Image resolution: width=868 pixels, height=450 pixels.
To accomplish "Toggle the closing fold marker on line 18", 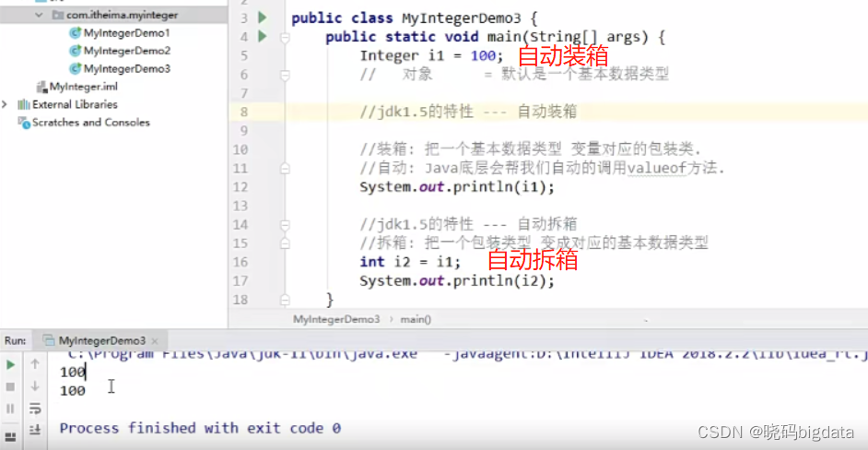I will point(285,301).
